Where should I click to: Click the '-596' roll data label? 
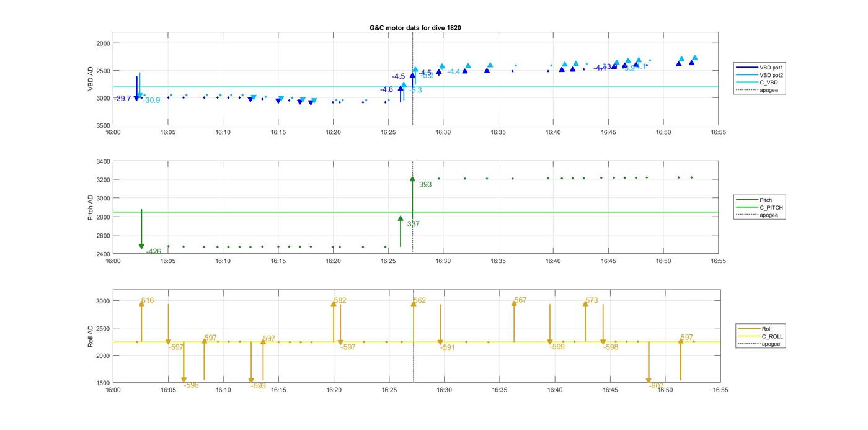coord(192,385)
